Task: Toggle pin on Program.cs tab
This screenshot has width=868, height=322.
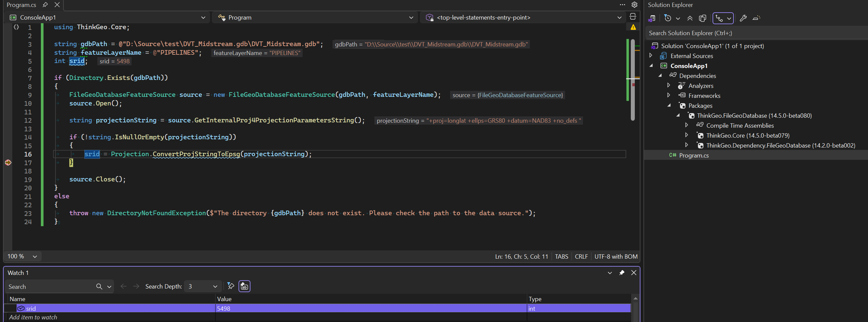Action: click(x=45, y=5)
